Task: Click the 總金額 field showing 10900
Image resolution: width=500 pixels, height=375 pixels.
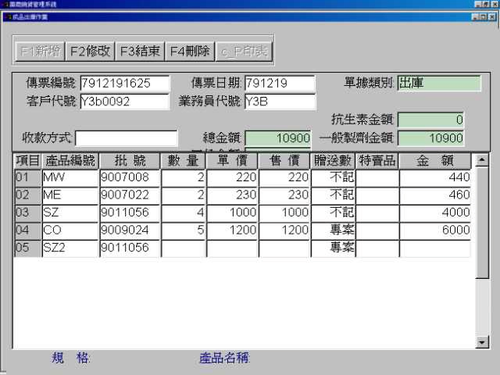Action: tap(278, 138)
